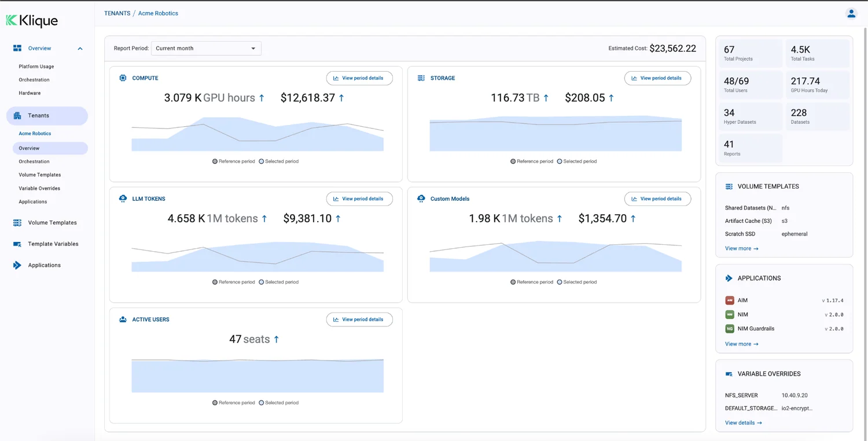
Task: Click the Klique logo
Action: [x=32, y=21]
